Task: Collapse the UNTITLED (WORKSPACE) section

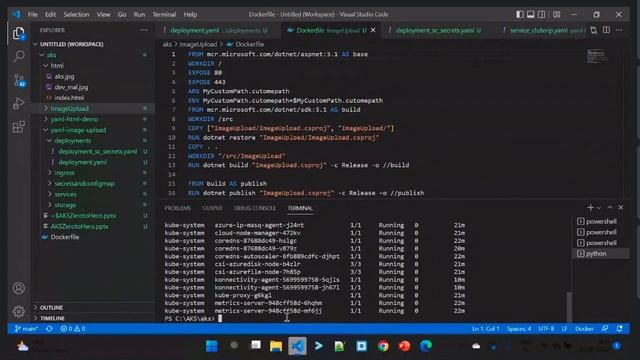Action: tap(93, 44)
